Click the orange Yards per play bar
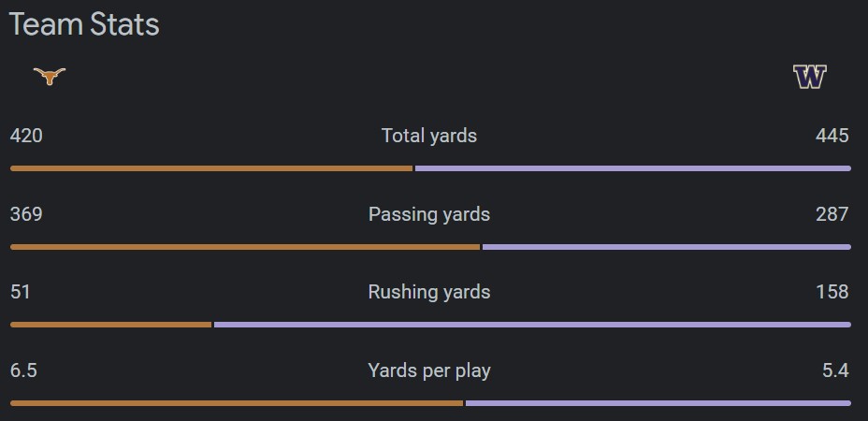This screenshot has height=421, width=868. tap(237, 403)
